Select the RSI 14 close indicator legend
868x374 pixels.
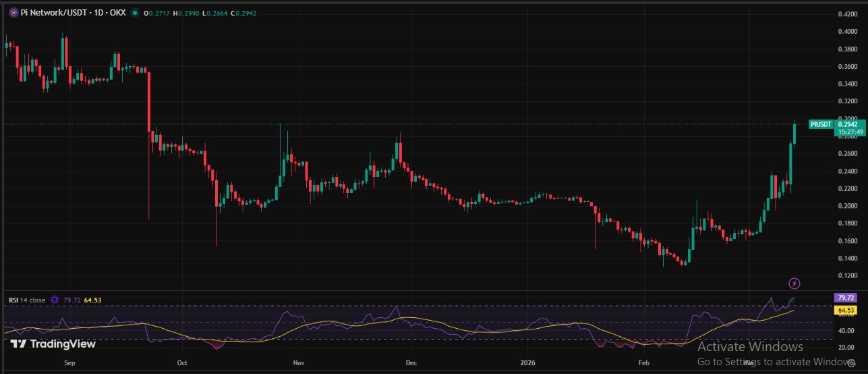pyautogui.click(x=27, y=300)
